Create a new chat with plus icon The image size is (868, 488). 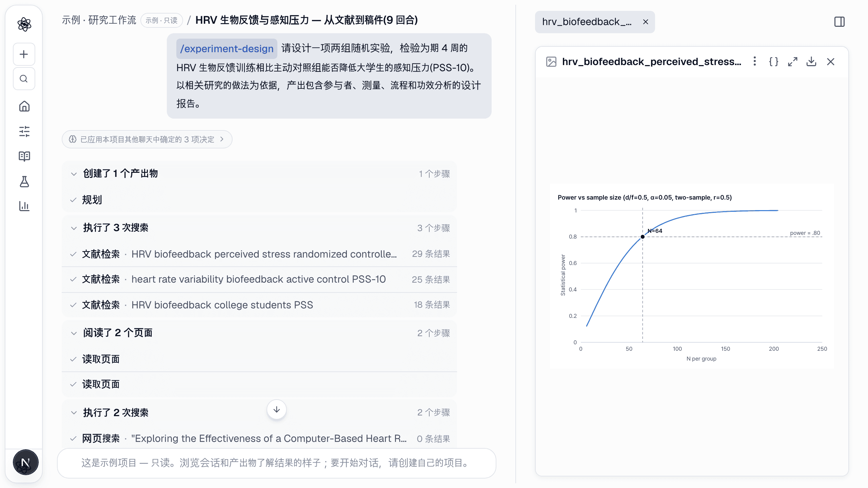[x=24, y=54]
